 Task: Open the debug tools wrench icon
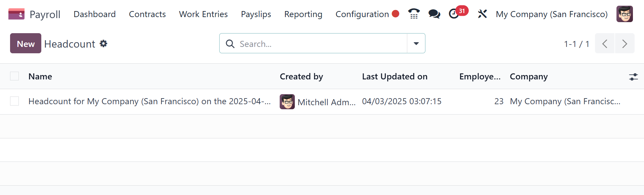coord(482,14)
